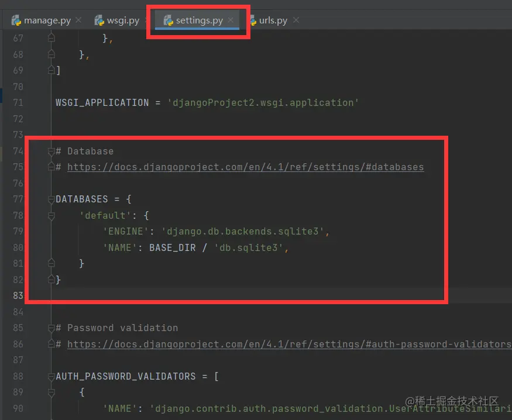Collapse AUTH_PASSWORD_VALIDATORS fold at line 88
The height and width of the screenshot is (420, 512).
point(51,377)
